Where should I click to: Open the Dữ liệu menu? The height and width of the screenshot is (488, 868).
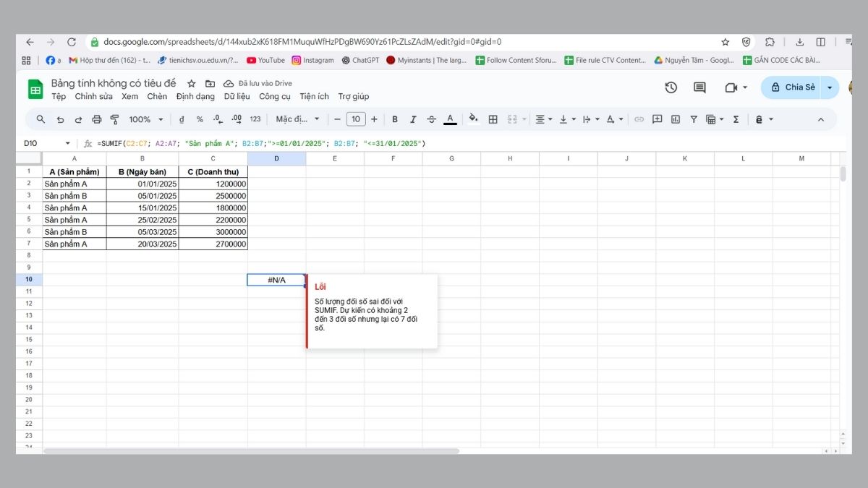(237, 96)
